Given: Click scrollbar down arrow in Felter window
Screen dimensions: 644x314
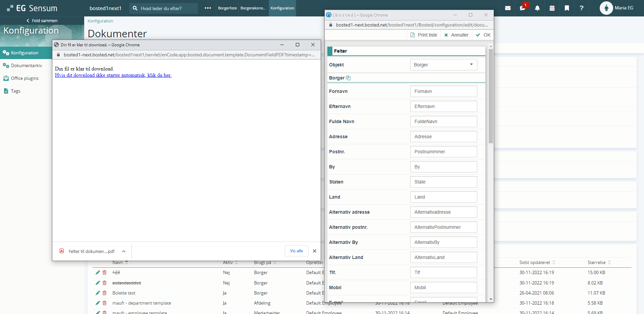Looking at the screenshot, I should point(491,299).
